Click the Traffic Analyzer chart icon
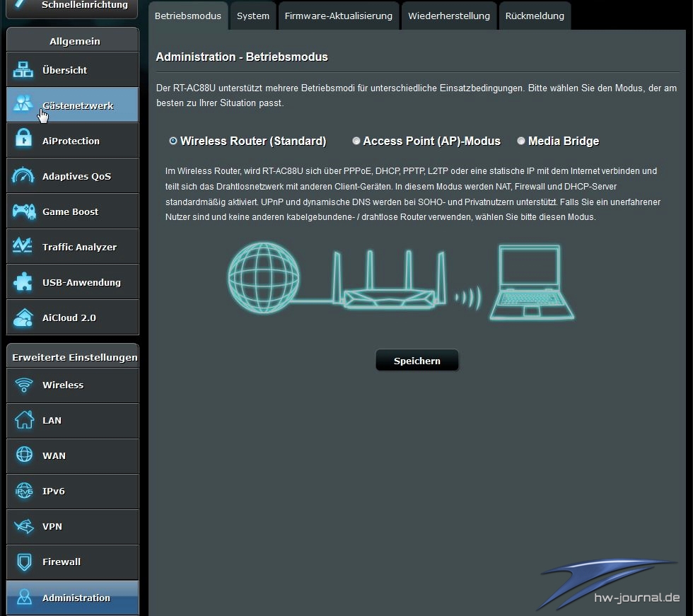 tap(23, 246)
